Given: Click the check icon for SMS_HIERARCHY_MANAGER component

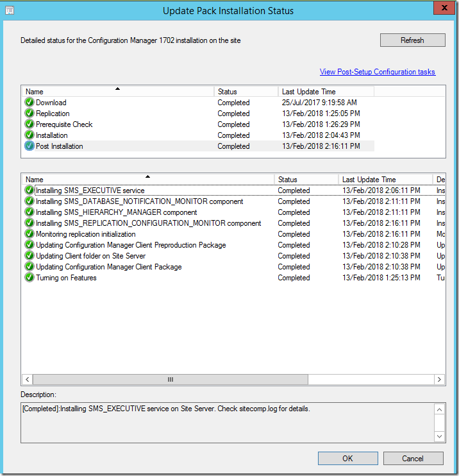Looking at the screenshot, I should pos(29,212).
